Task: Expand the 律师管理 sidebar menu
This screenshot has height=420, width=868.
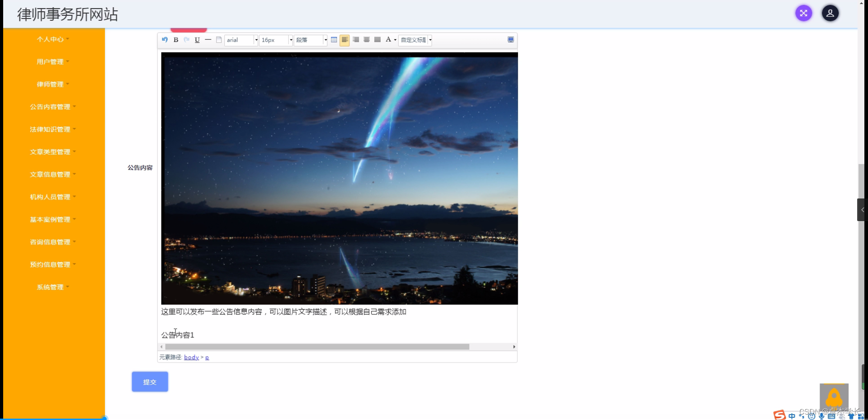Action: (53, 85)
